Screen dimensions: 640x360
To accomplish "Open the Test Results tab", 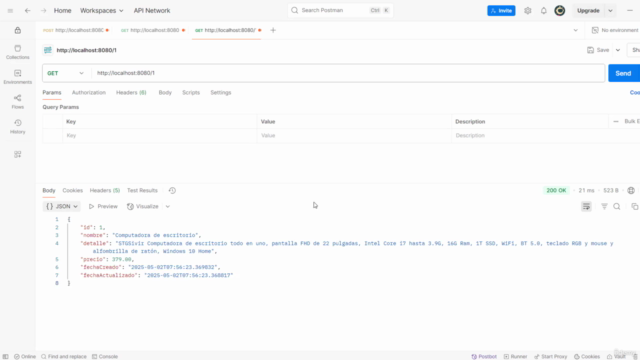I will (142, 191).
